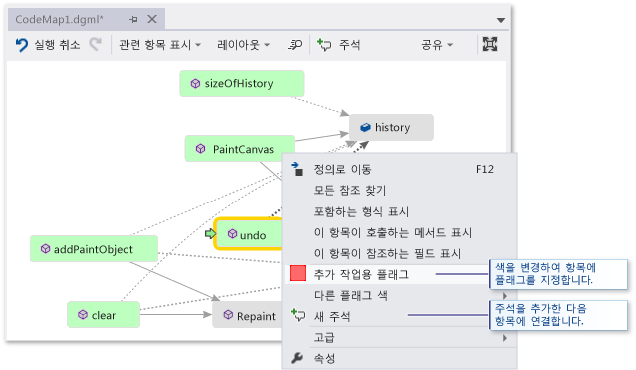The width and height of the screenshot is (636, 370).
Task: Select the sizeOfHistory node
Action: 242,84
